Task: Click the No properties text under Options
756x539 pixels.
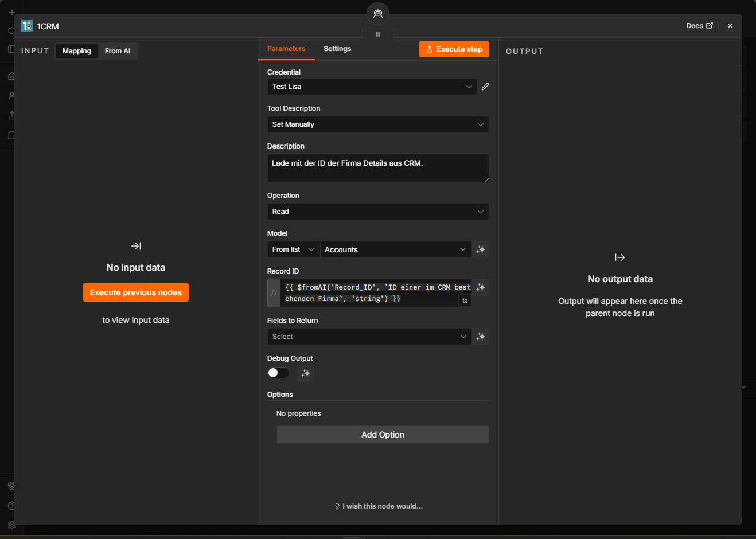Action: [299, 413]
